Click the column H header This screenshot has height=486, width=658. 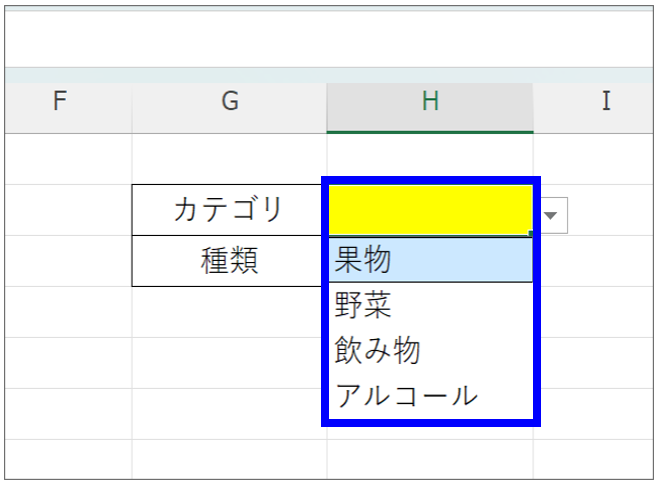tap(430, 101)
